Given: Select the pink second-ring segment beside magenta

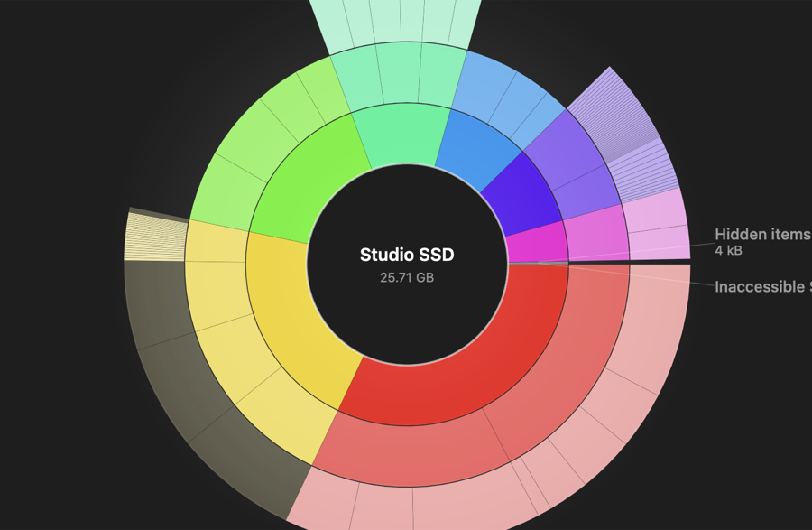Looking at the screenshot, I should click(x=596, y=234).
